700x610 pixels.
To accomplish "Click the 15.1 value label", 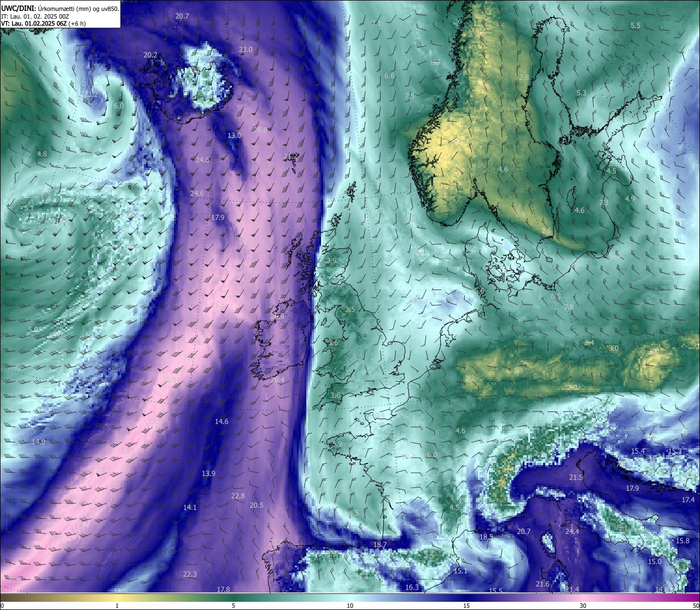I will (x=460, y=571).
